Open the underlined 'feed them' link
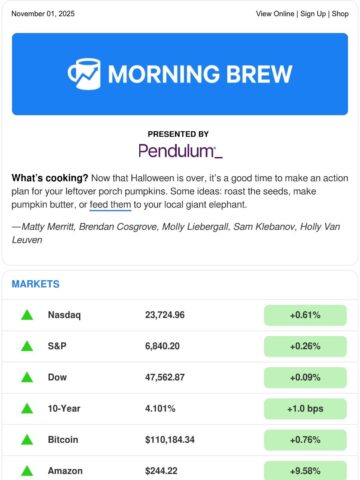This screenshot has height=480, width=360. [x=110, y=205]
